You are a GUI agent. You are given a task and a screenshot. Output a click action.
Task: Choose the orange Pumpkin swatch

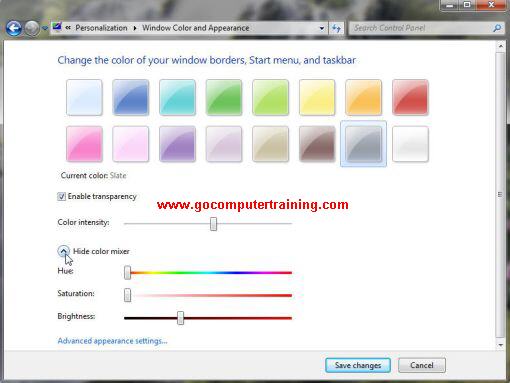point(364,97)
